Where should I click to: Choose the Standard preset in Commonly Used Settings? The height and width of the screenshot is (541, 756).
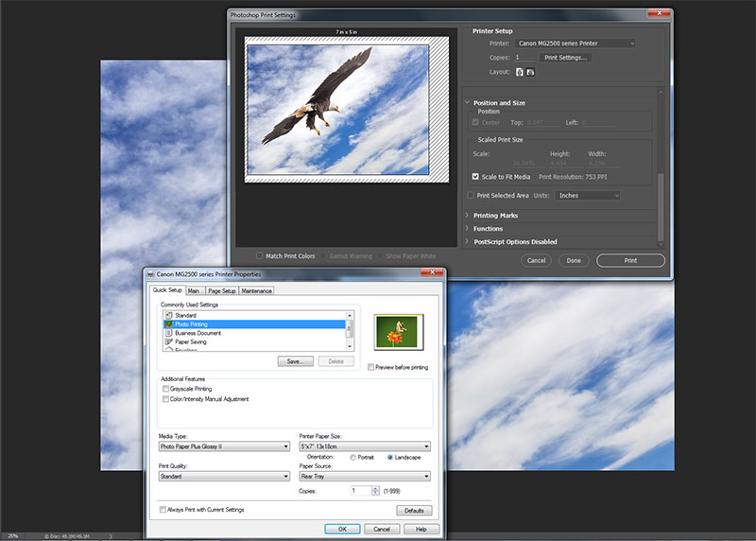(185, 315)
